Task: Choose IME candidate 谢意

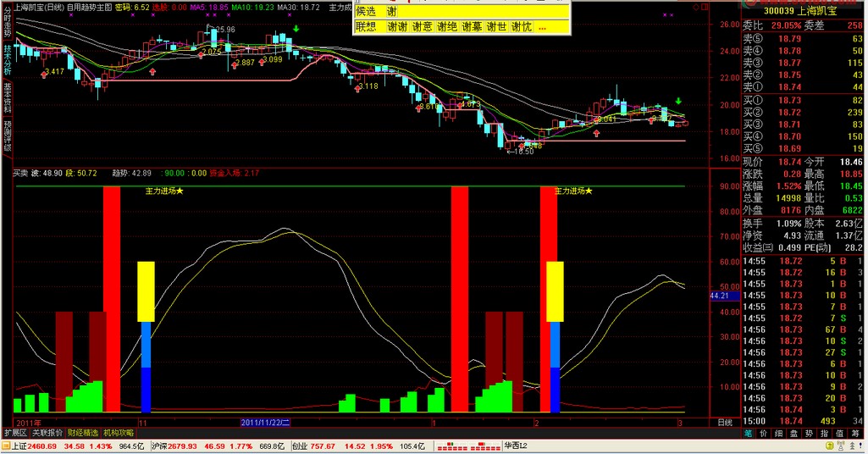Action: (x=422, y=26)
